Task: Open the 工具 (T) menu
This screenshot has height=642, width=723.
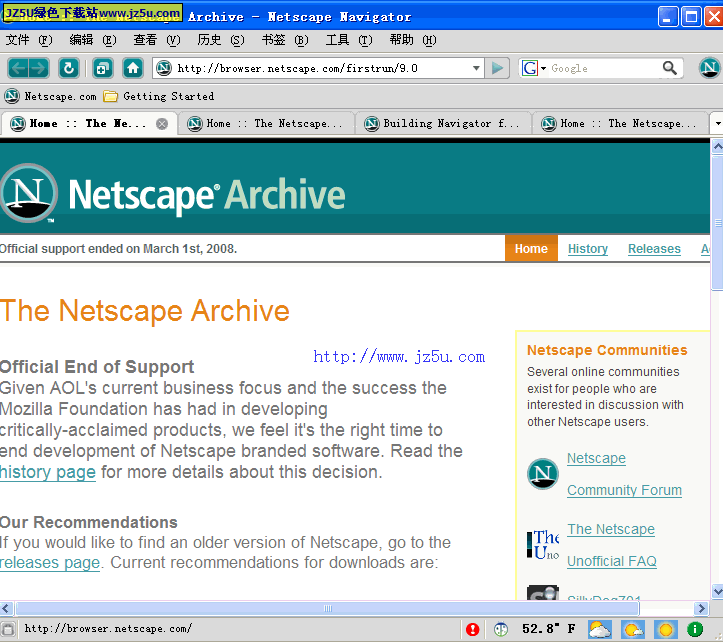Action: tap(349, 40)
